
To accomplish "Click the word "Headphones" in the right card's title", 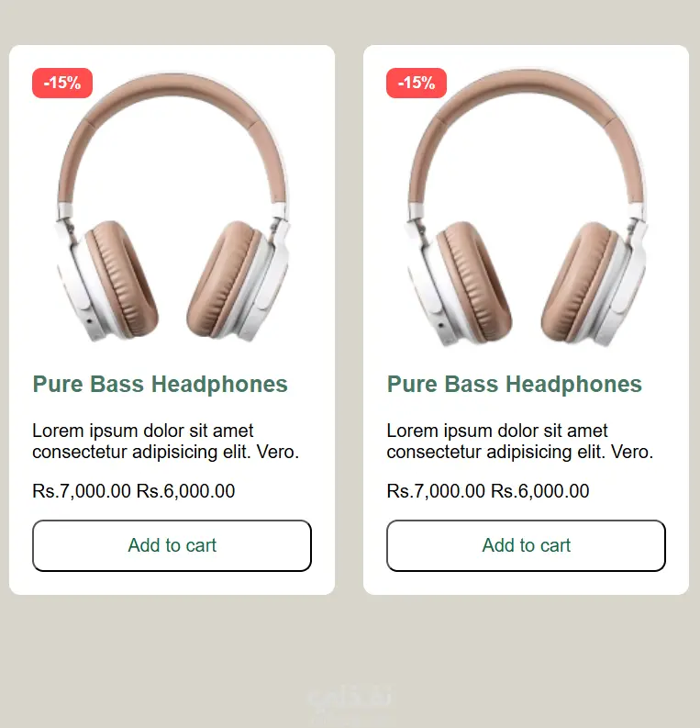I will coord(573,385).
